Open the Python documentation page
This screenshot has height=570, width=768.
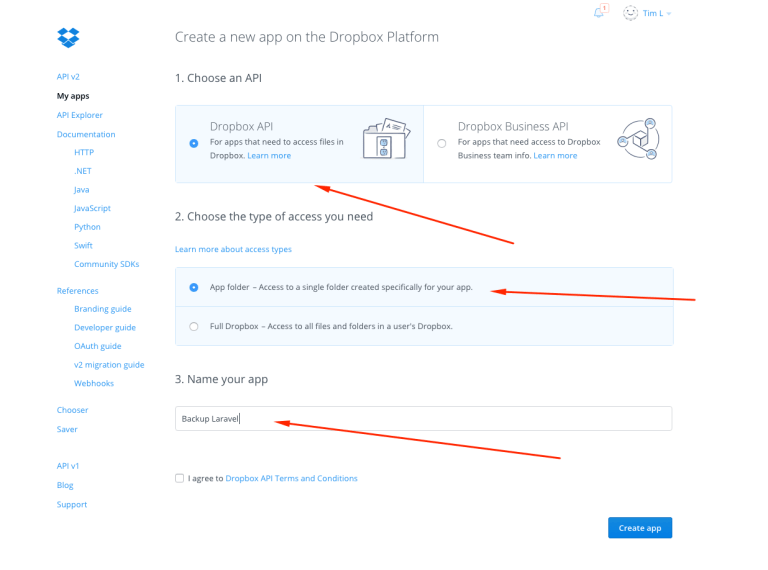click(x=87, y=227)
